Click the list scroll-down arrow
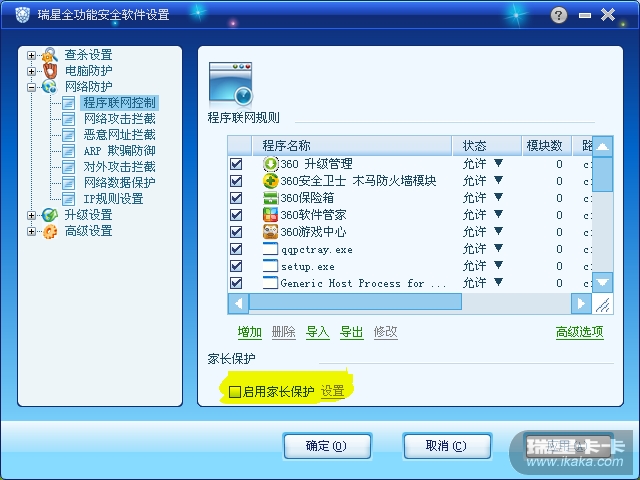Image resolution: width=640 pixels, height=480 pixels. tap(602, 282)
